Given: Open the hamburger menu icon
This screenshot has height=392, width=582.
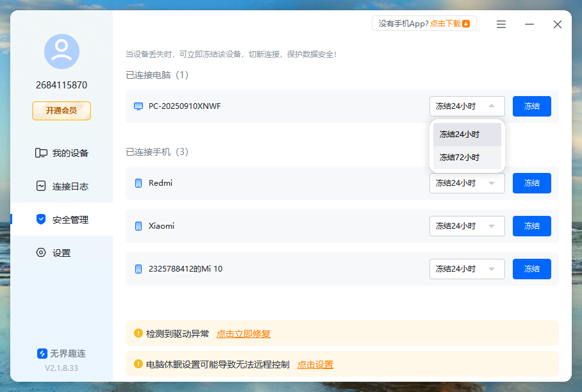Looking at the screenshot, I should click(501, 24).
